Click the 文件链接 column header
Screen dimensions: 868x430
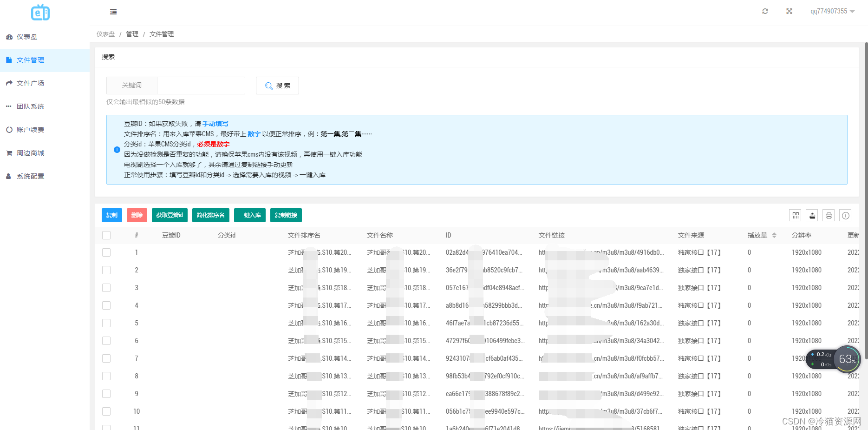click(x=552, y=235)
